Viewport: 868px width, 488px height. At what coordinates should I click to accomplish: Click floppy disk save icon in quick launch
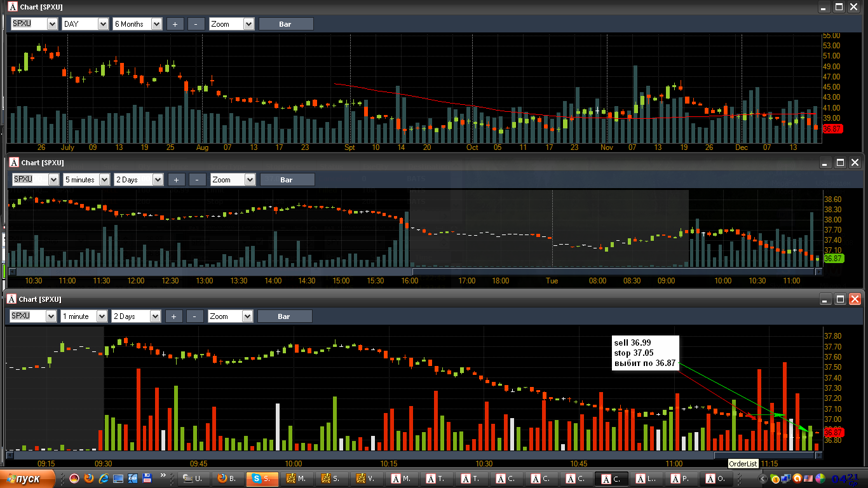(147, 478)
